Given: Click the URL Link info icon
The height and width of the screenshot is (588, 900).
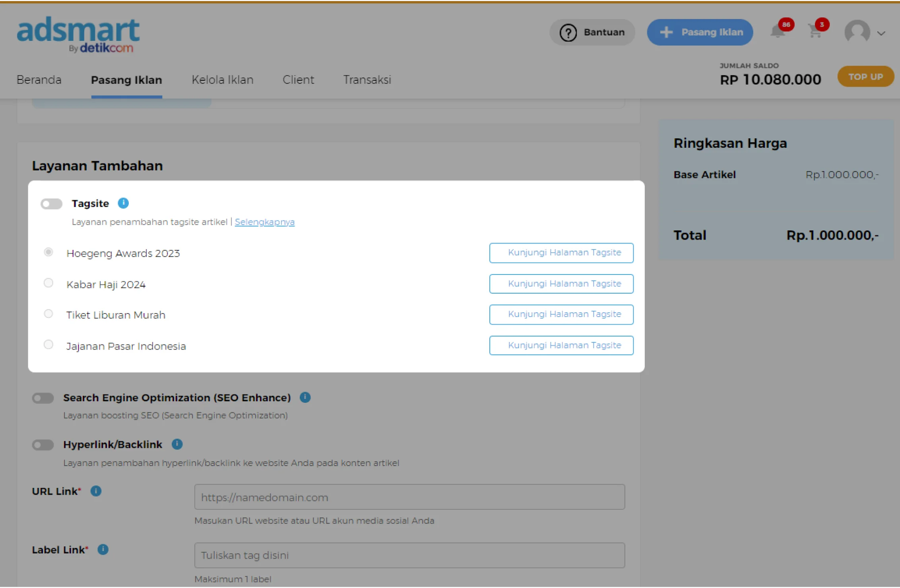Looking at the screenshot, I should click(96, 491).
